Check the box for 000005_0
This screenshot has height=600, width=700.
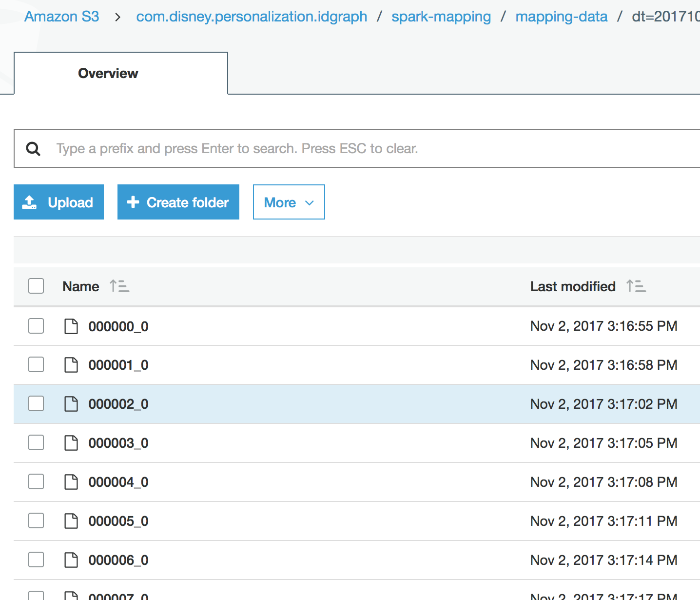36,521
